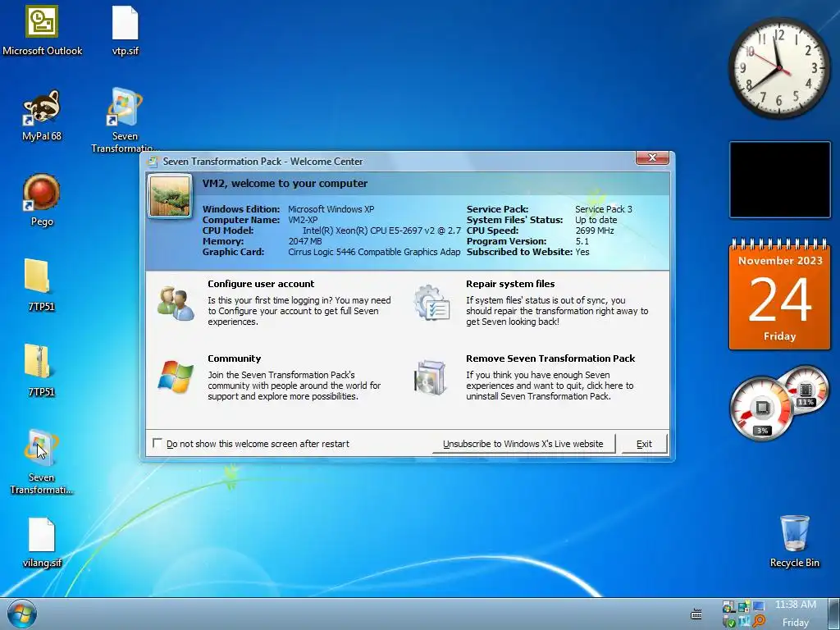
Task: Click the Windows logo tray icon
Action: pos(729,607)
